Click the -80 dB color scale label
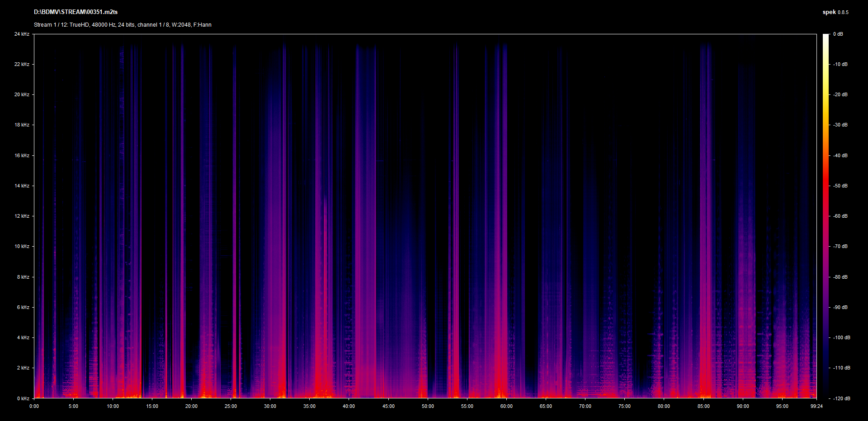This screenshot has width=868, height=421. coord(840,277)
